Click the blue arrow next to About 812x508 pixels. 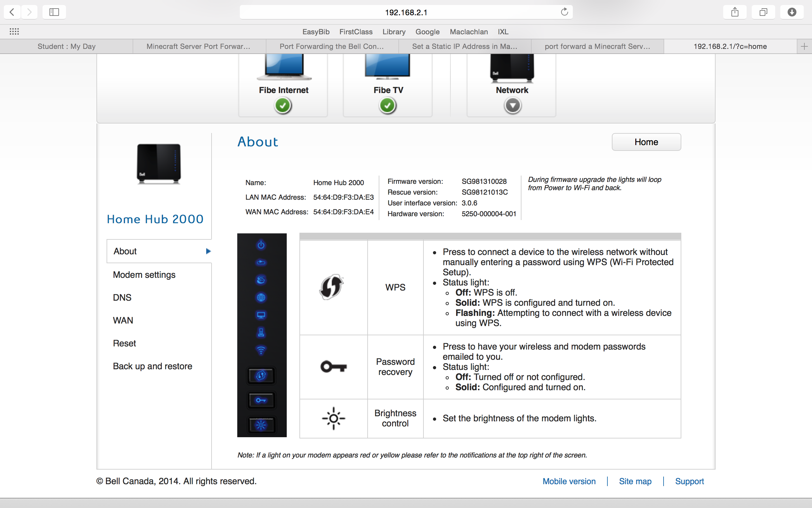tap(208, 251)
